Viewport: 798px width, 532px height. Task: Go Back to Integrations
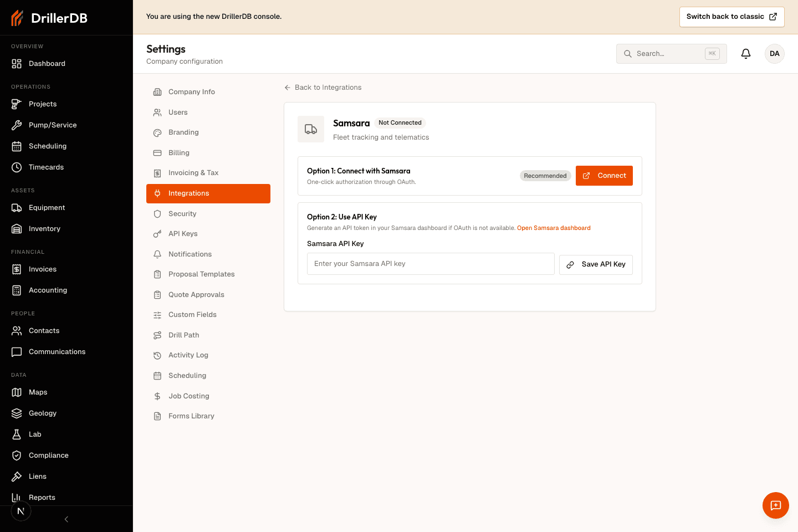point(323,88)
